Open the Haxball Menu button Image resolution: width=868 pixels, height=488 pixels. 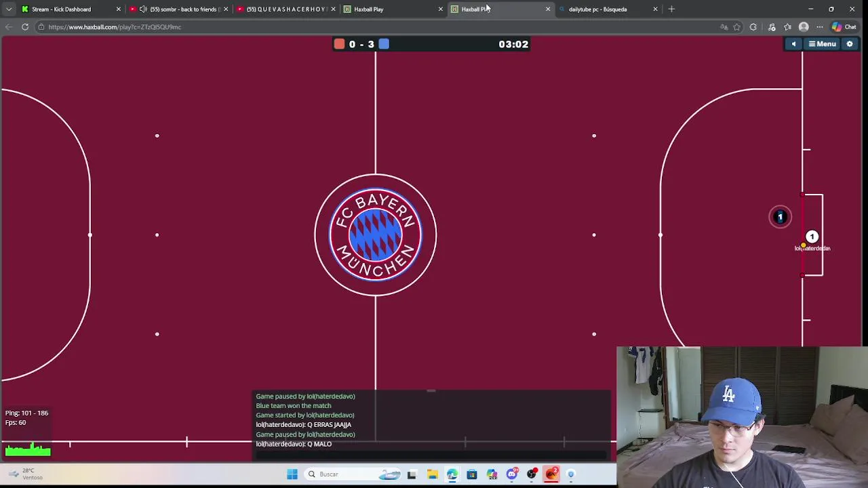coord(822,44)
